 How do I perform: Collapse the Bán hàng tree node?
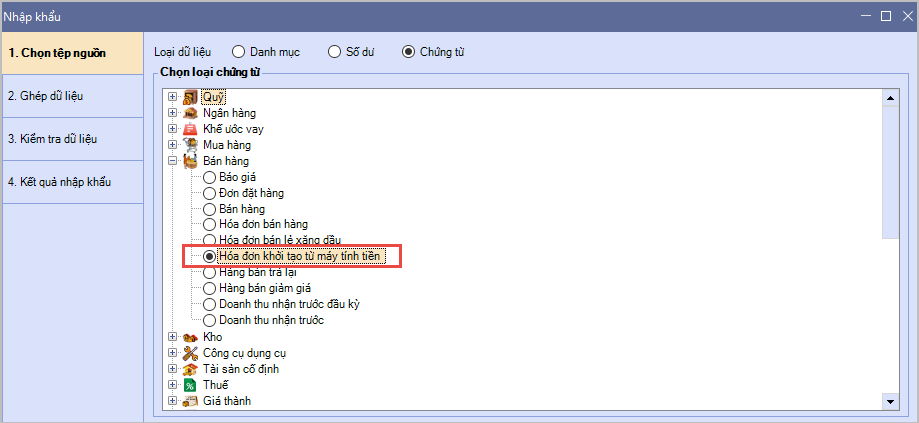pos(173,161)
